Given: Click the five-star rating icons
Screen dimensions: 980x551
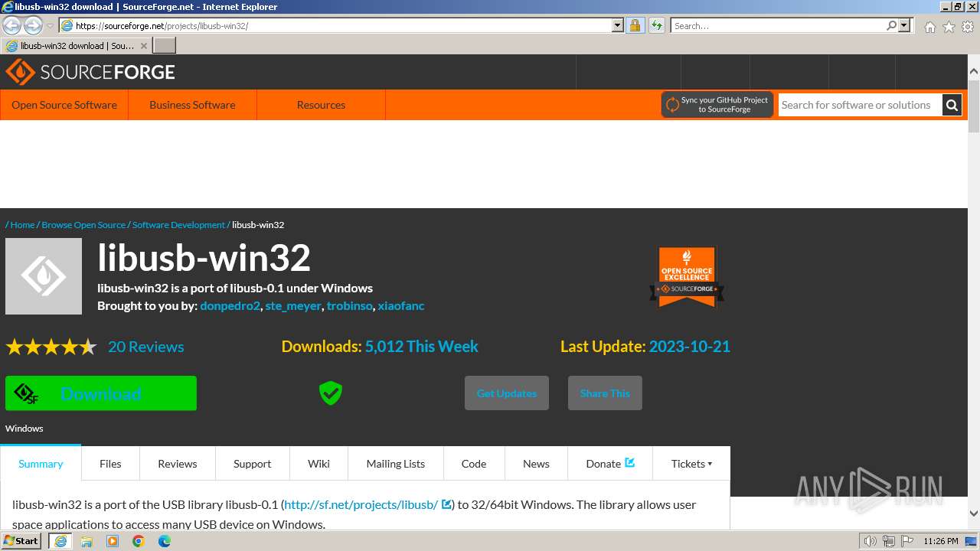Looking at the screenshot, I should point(51,347).
